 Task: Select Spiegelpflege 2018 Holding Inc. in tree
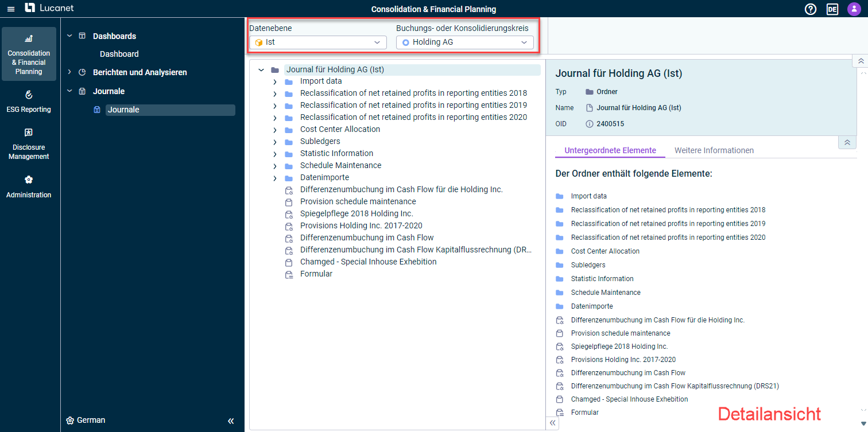(x=356, y=213)
